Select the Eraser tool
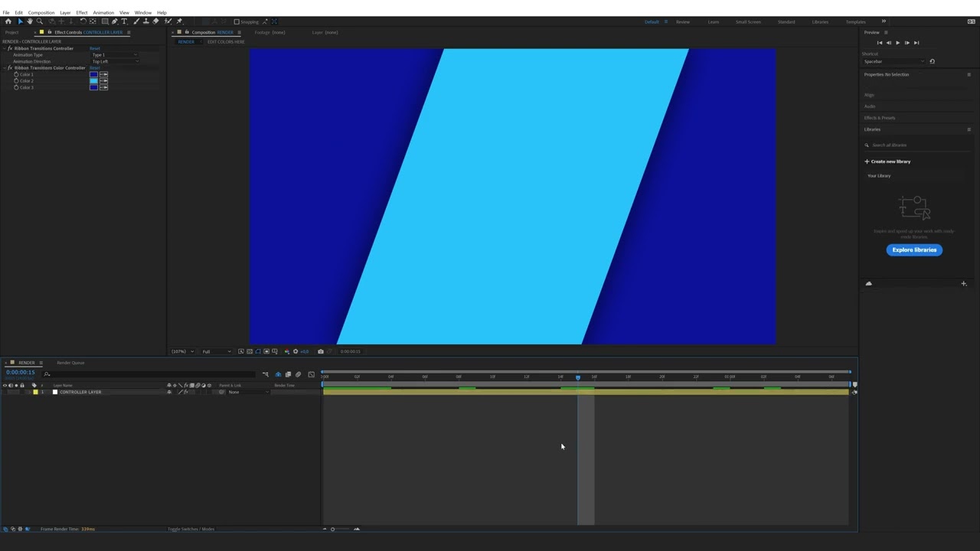The image size is (980, 551). pos(156,21)
